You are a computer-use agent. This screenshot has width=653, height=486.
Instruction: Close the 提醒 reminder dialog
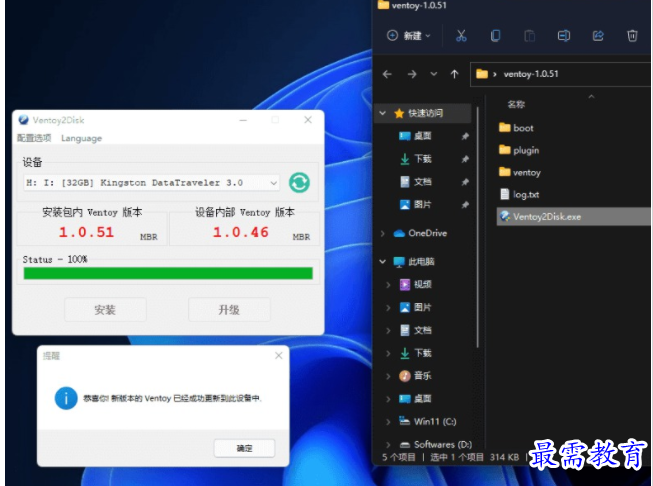(x=279, y=355)
